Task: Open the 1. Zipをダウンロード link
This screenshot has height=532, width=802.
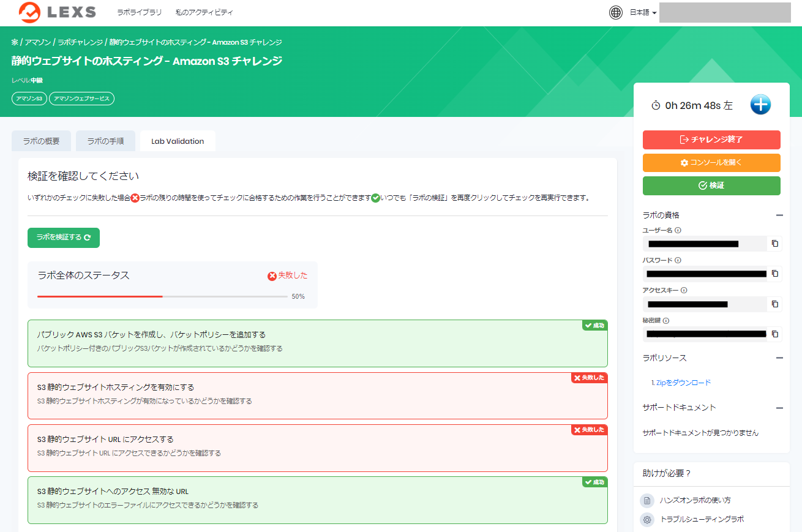Action: (x=681, y=383)
